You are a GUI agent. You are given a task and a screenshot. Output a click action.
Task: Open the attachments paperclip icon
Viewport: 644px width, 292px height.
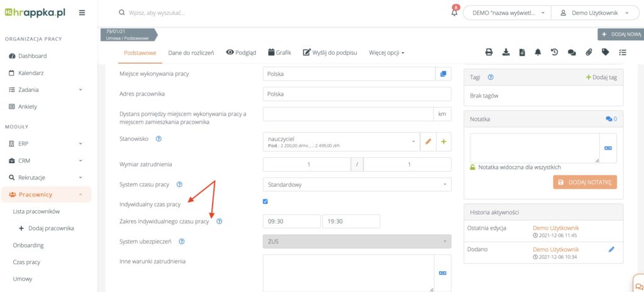pos(589,53)
